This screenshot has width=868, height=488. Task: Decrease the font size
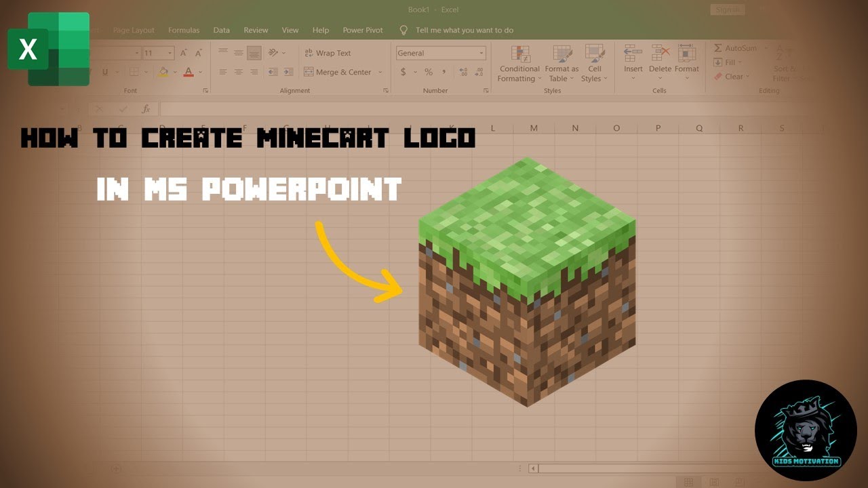(x=199, y=53)
